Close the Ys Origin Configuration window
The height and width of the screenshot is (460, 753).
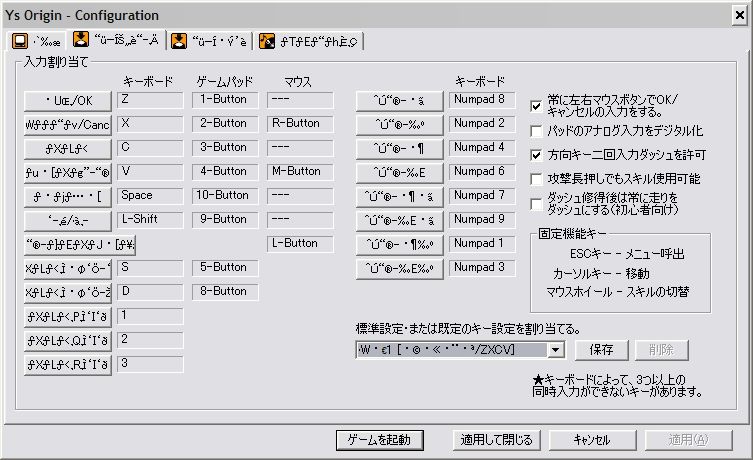[740, 15]
